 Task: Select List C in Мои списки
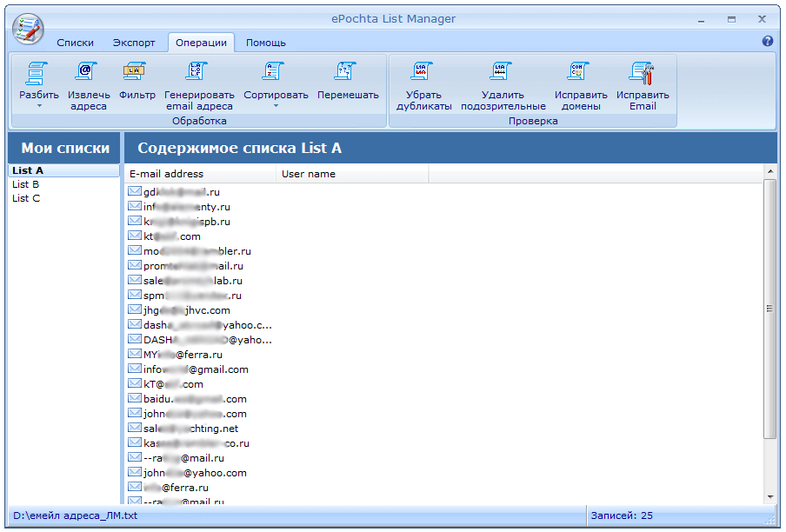pos(64,198)
